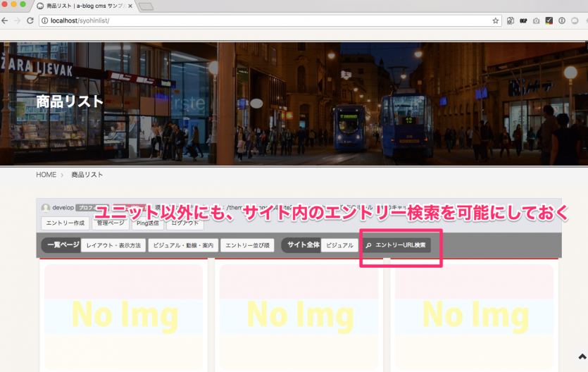
Task: Click the scroll-to-top arrow icon
Action: click(x=582, y=357)
